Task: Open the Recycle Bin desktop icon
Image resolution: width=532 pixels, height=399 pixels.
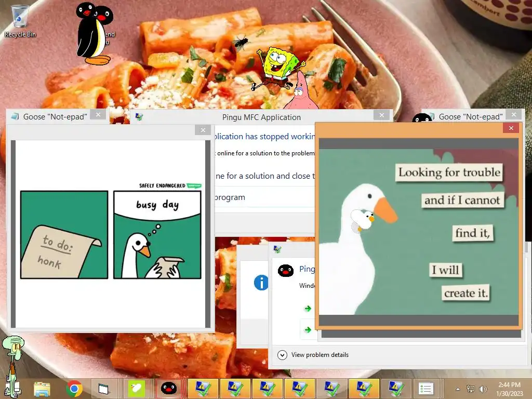Action: point(20,20)
